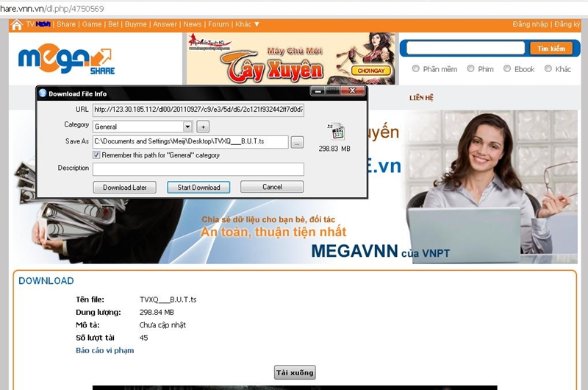Click file name text TVXQ___B.U.T.ts on page

click(168, 299)
